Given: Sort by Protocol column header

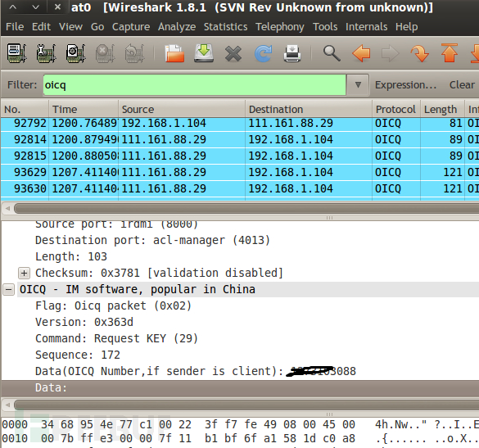Looking at the screenshot, I should (x=396, y=109).
